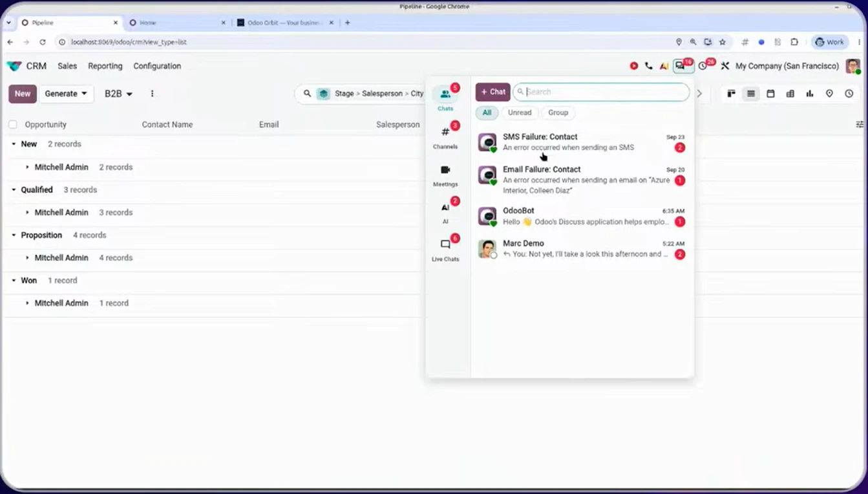Select all opportunities header checkbox
Image resolution: width=868 pixels, height=494 pixels.
click(x=13, y=124)
